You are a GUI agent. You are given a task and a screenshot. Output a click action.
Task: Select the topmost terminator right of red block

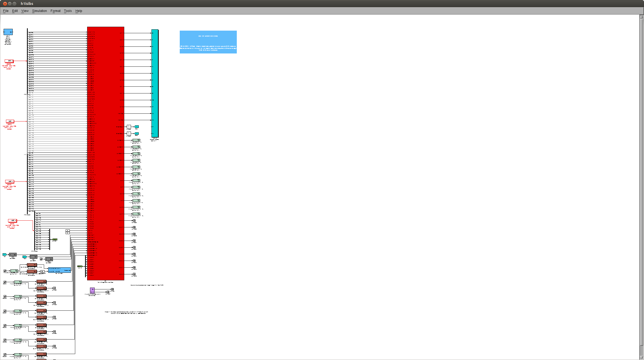click(x=134, y=221)
